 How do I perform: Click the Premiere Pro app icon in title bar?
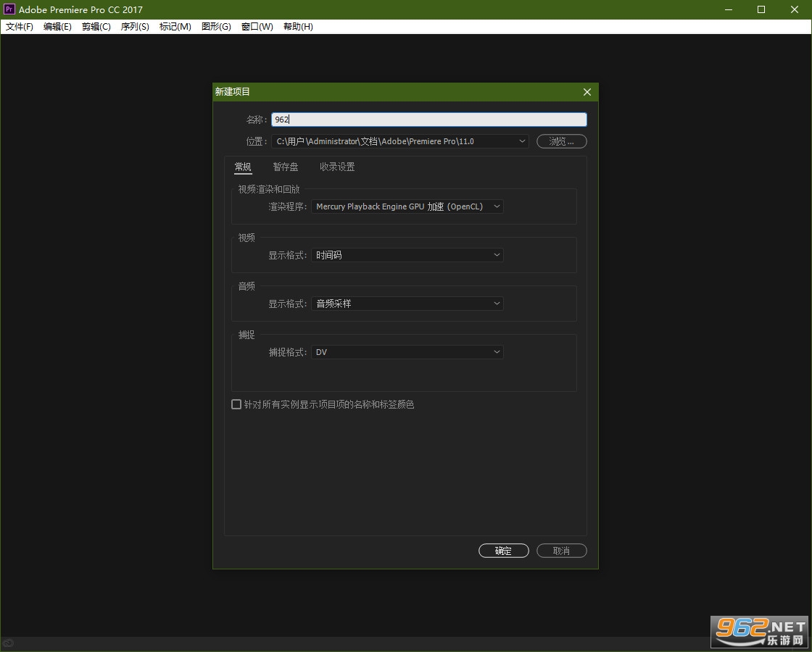9,9
